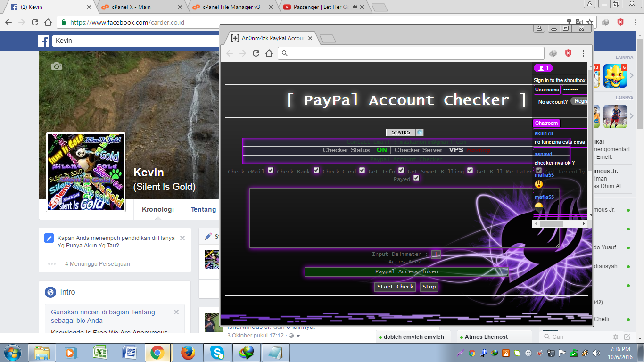The width and height of the screenshot is (644, 362).
Task: Open the dobleh emvleh emvleh chat
Action: click(413, 337)
